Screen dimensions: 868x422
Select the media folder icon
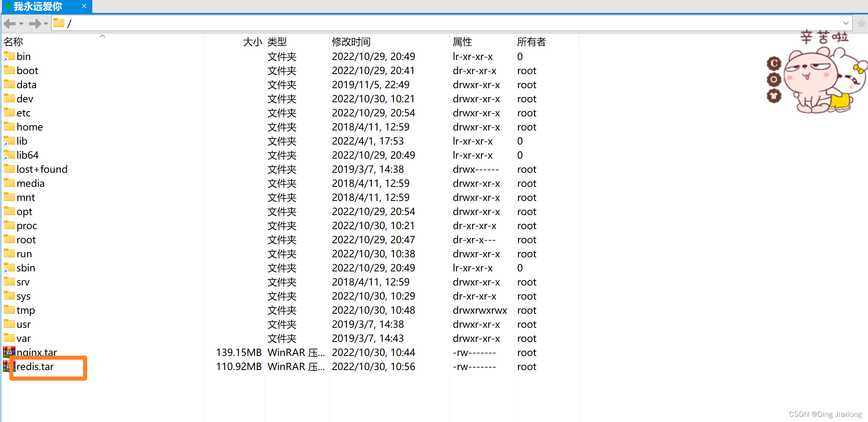(9, 183)
